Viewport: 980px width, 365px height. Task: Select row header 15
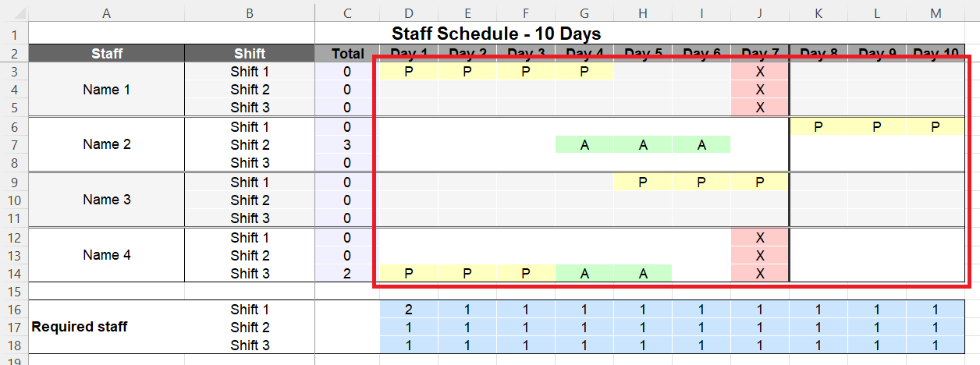click(13, 292)
